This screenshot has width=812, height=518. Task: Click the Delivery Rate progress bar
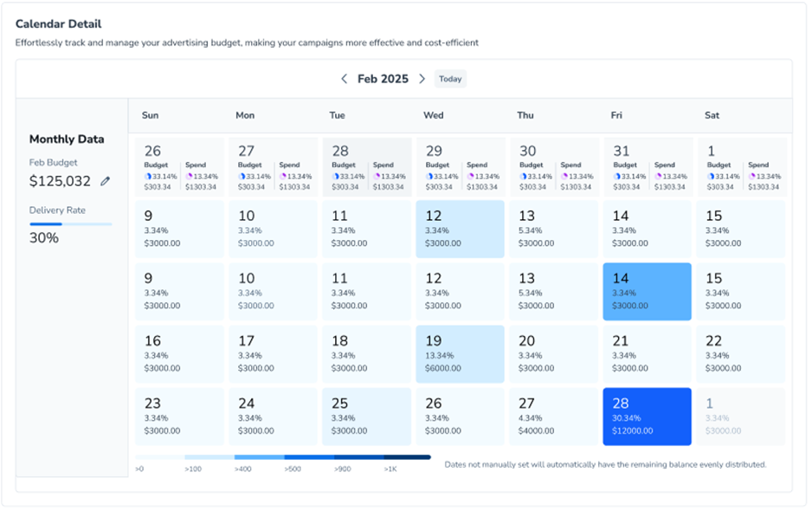[x=70, y=224]
